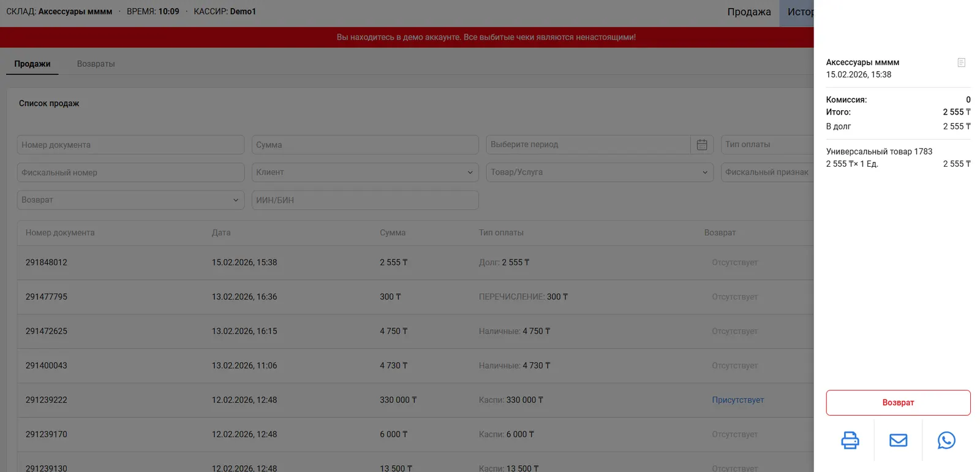Expand the Товар/Услуга dropdown

(599, 172)
